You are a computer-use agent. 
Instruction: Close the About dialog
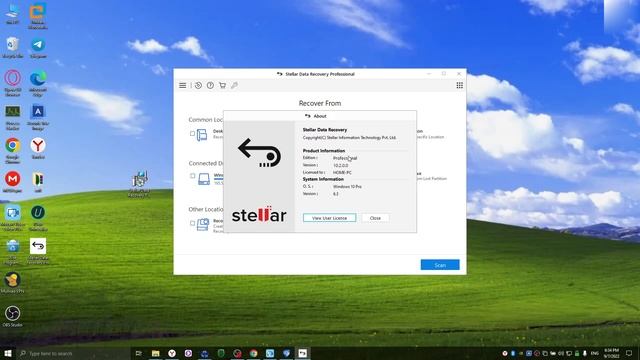tap(375, 218)
